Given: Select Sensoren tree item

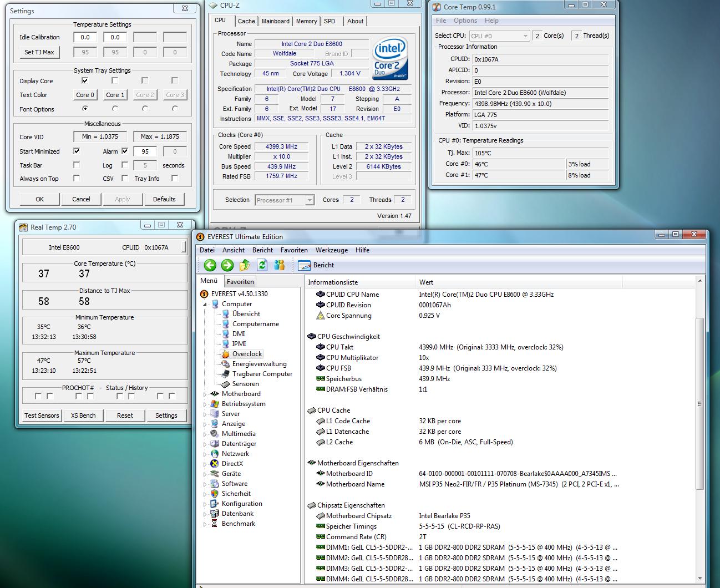Looking at the screenshot, I should click(246, 384).
